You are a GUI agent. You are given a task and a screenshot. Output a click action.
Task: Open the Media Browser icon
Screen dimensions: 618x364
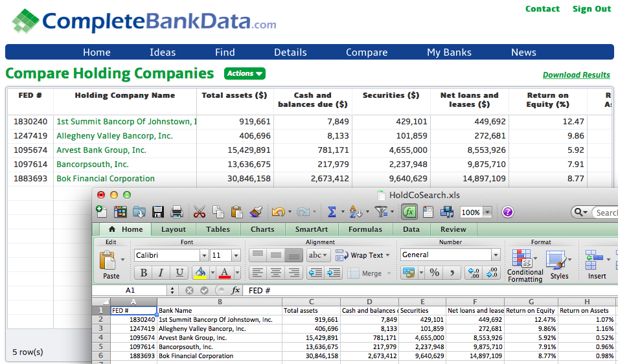click(x=447, y=212)
